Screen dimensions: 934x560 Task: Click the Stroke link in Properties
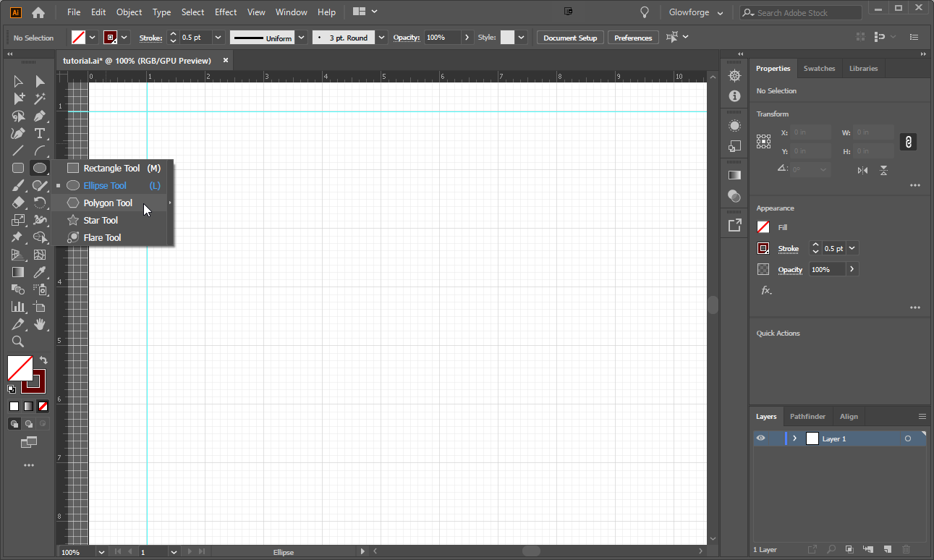pos(788,249)
